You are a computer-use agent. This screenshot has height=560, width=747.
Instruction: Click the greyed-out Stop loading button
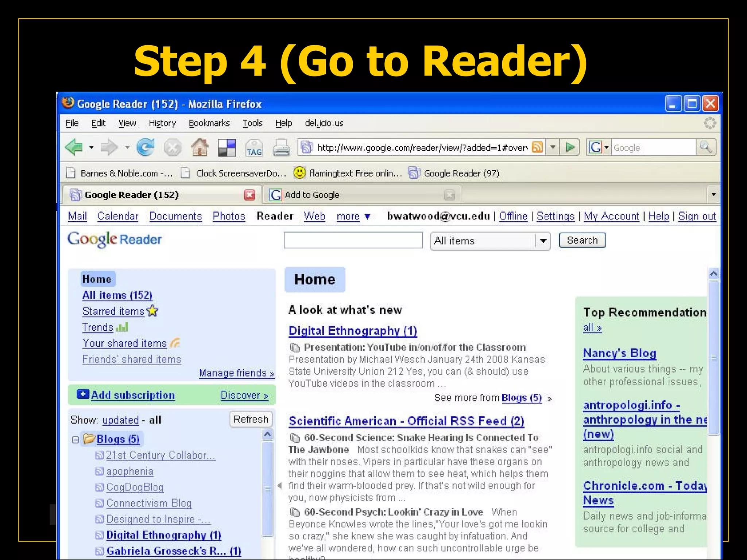[172, 148]
